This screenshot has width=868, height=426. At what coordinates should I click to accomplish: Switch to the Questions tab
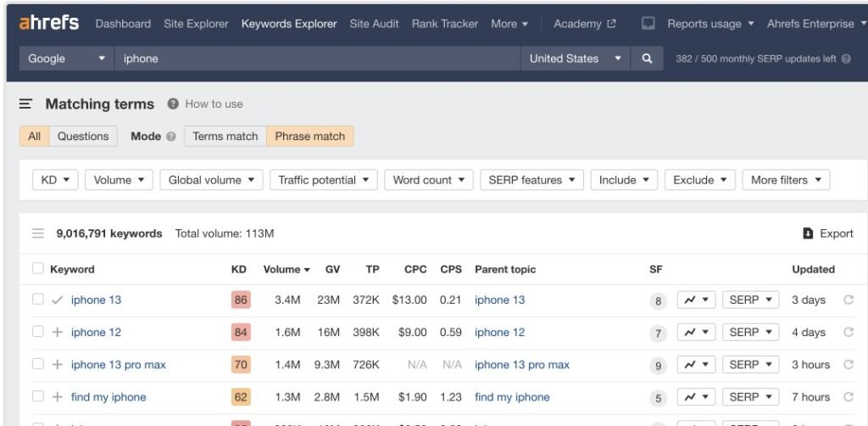pyautogui.click(x=83, y=136)
